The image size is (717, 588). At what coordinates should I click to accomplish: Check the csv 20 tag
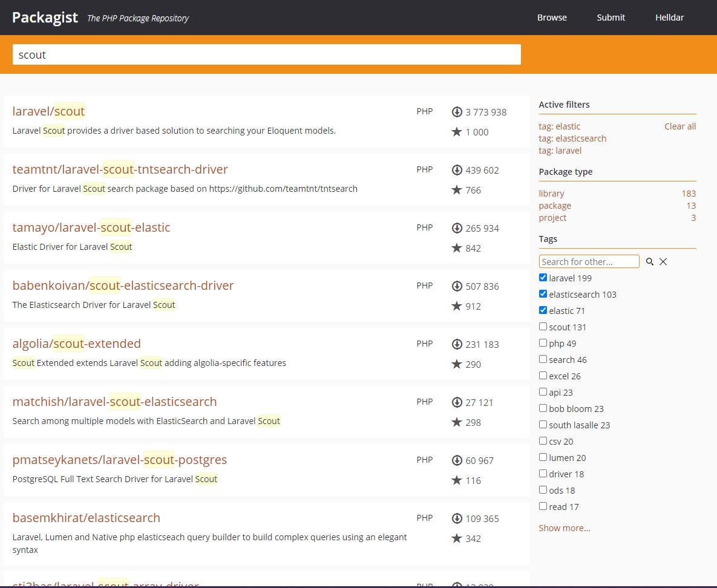pos(543,441)
